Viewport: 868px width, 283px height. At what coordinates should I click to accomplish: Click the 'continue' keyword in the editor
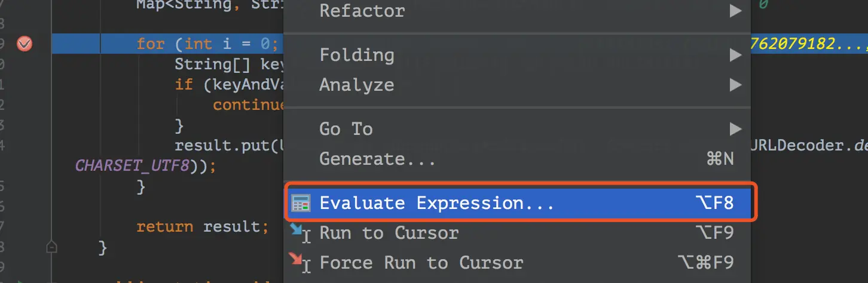pyautogui.click(x=248, y=104)
